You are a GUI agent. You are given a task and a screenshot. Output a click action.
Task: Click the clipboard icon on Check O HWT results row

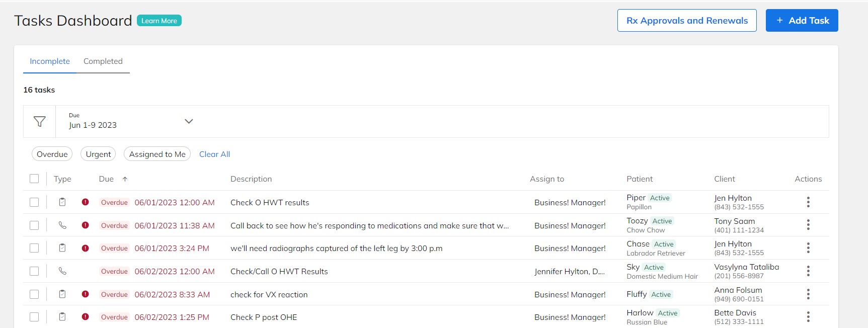pyautogui.click(x=62, y=202)
